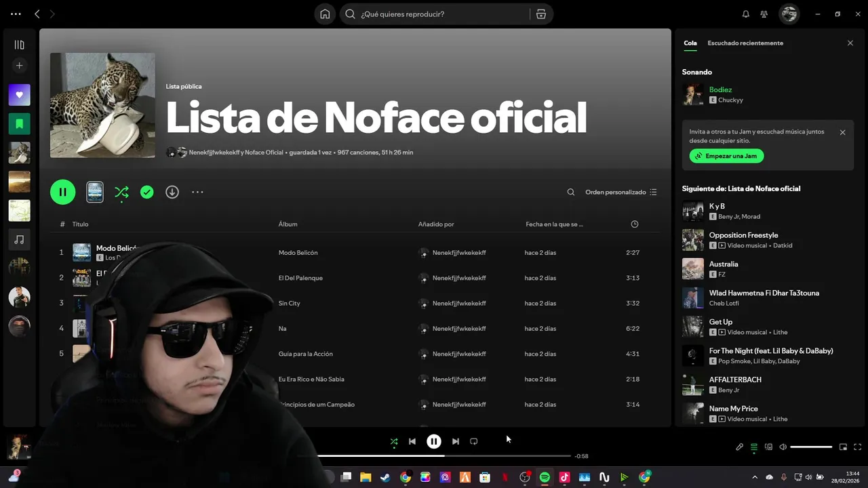Viewport: 868px width, 488px height.
Task: Open Guia para la Acción album
Action: [x=306, y=354]
